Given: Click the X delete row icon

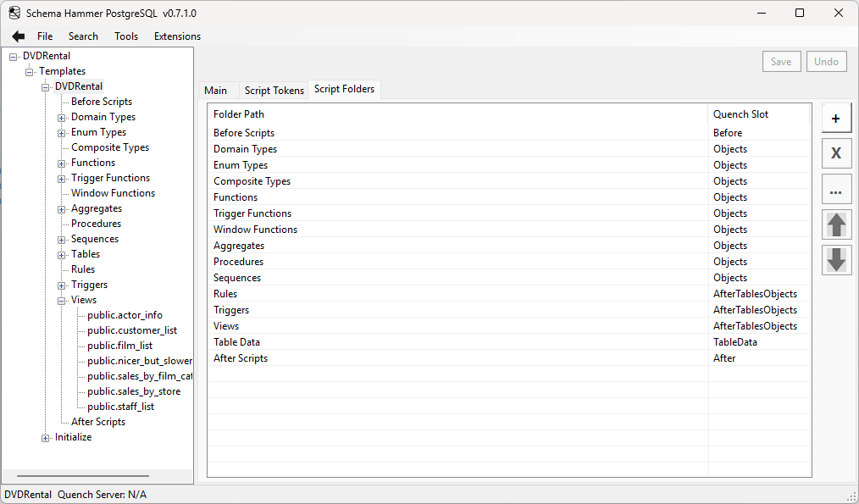Looking at the screenshot, I should tap(836, 153).
